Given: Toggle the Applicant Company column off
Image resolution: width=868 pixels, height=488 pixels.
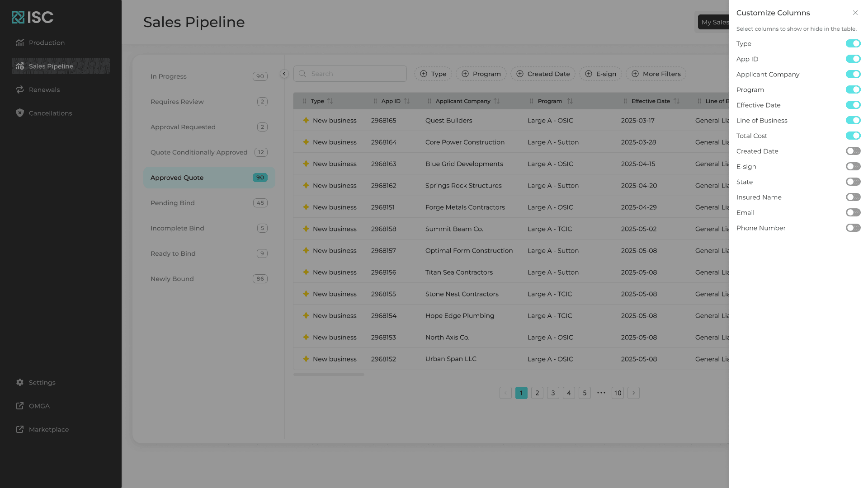Looking at the screenshot, I should [x=853, y=74].
